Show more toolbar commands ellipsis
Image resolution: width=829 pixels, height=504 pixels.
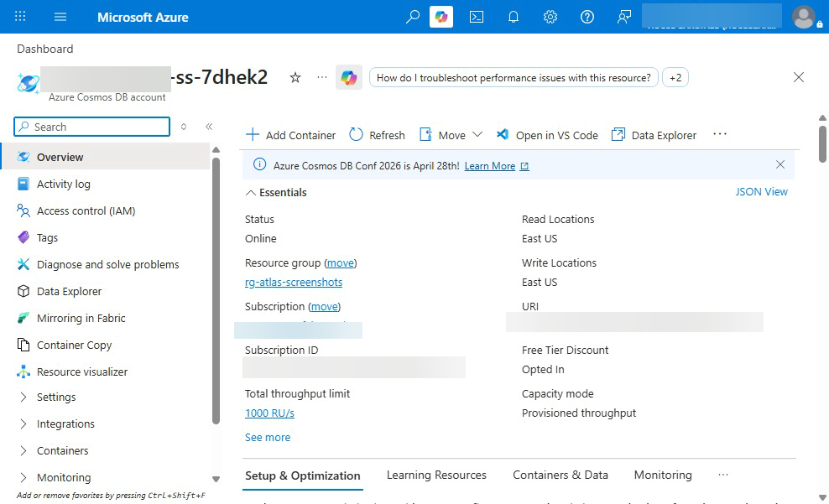720,134
